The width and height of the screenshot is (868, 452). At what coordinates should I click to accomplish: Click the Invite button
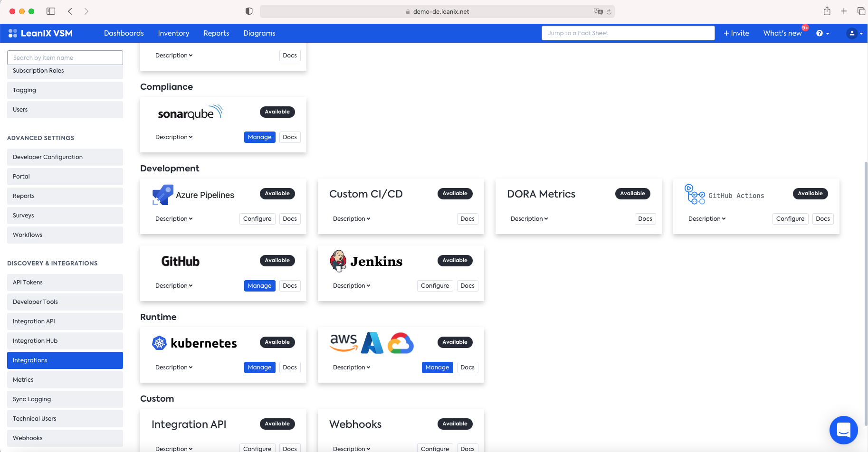736,33
